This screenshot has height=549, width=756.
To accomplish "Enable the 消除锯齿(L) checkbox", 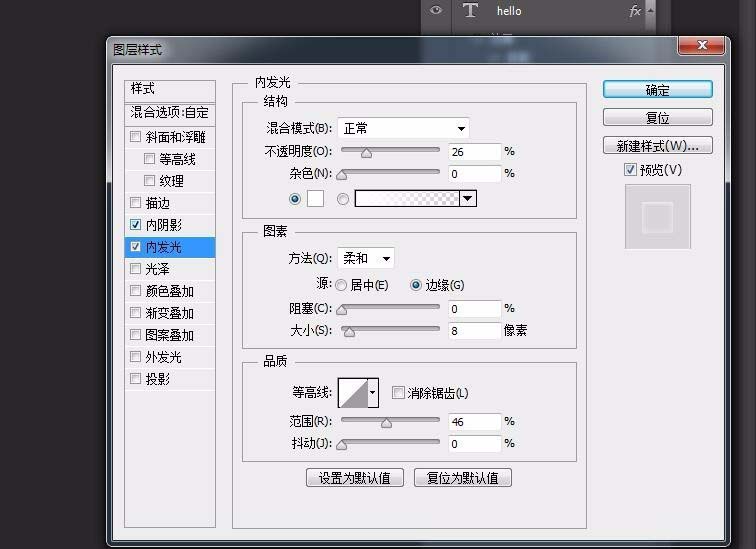I will click(398, 392).
